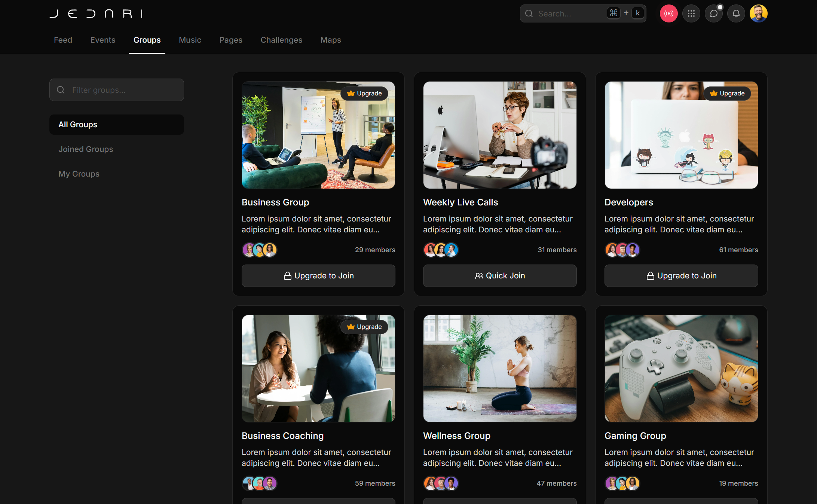Click the Wellness Group member avatars
817x504 pixels.
441,483
